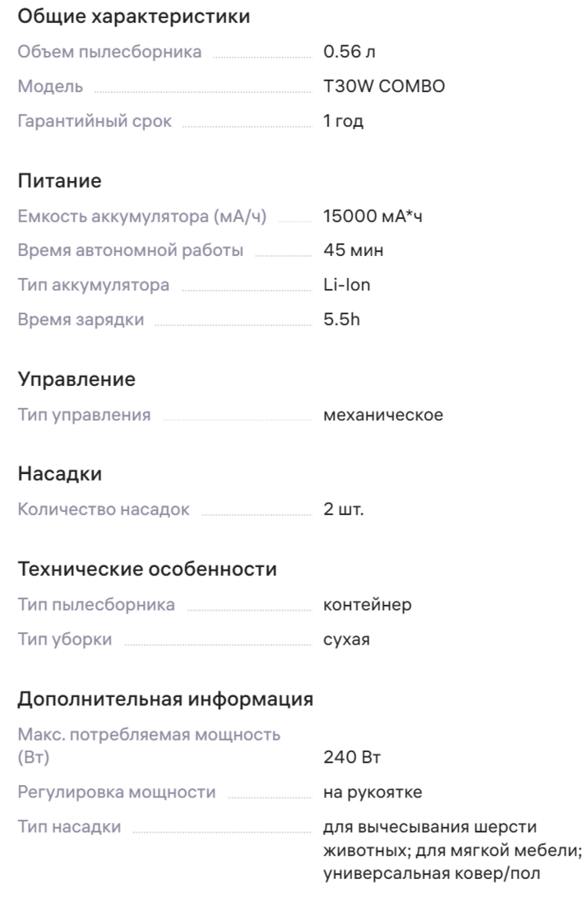
Task: Select the 'Количество насадок' label
Action: (x=104, y=509)
